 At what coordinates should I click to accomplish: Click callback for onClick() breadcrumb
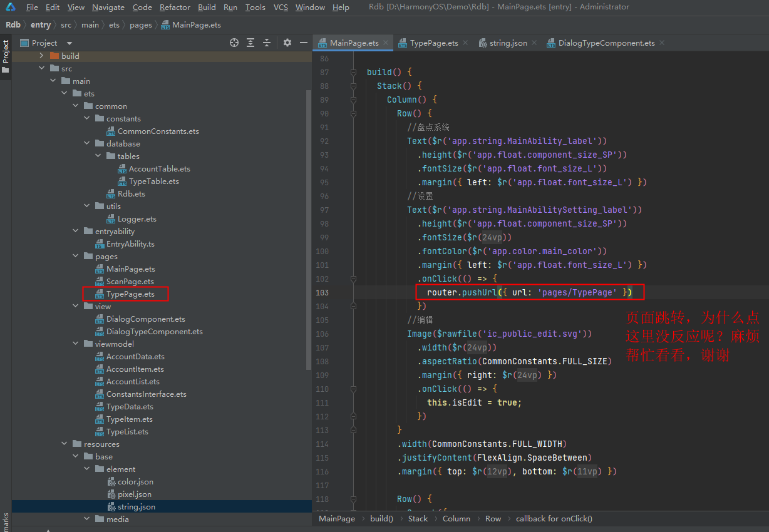point(554,518)
